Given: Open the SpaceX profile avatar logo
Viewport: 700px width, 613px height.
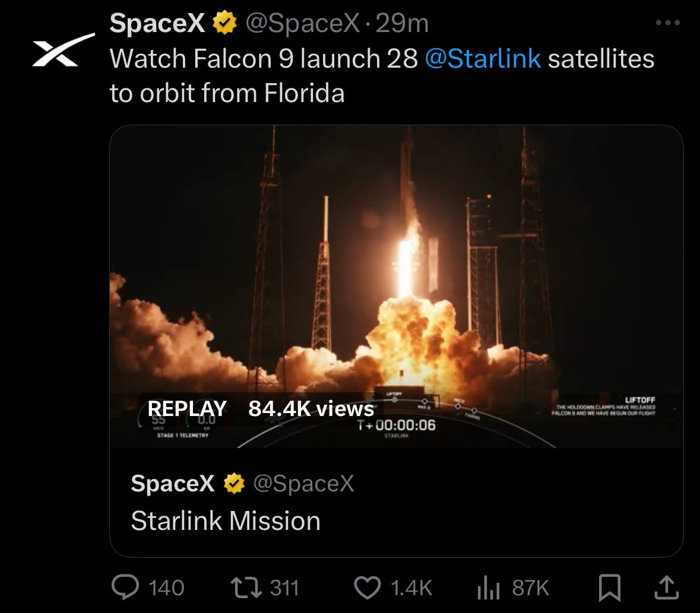Looking at the screenshot, I should pos(64,50).
